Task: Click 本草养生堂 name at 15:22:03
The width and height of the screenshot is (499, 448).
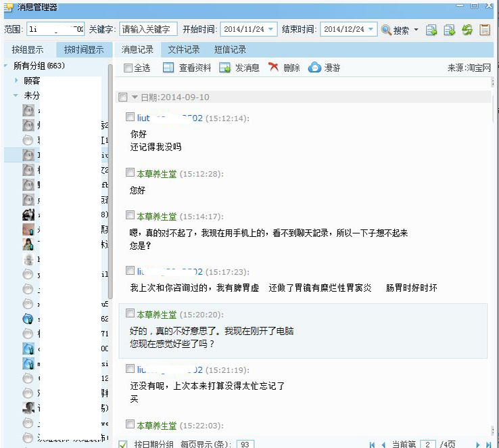Action: 157,426
